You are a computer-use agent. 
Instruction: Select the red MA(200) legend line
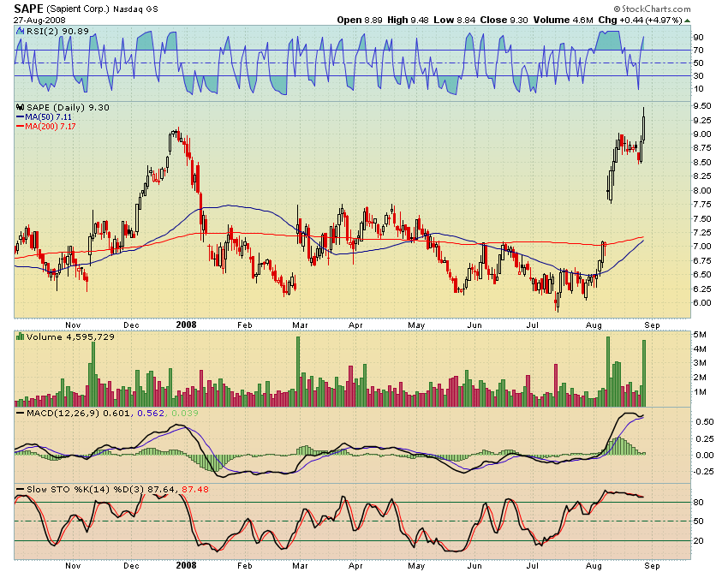(x=20, y=126)
